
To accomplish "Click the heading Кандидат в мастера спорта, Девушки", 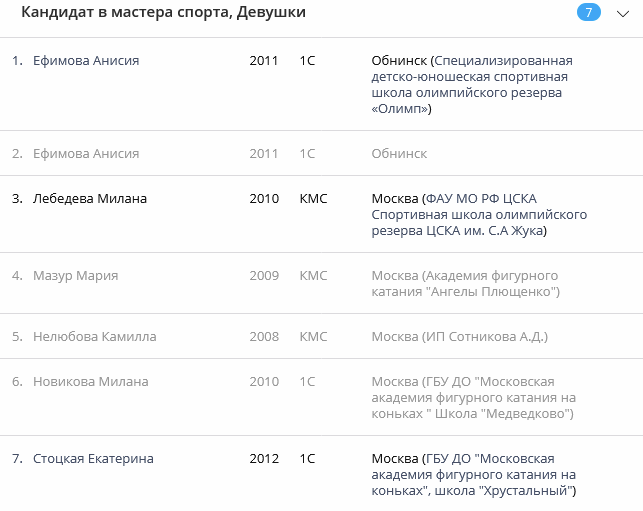I will 164,13.
